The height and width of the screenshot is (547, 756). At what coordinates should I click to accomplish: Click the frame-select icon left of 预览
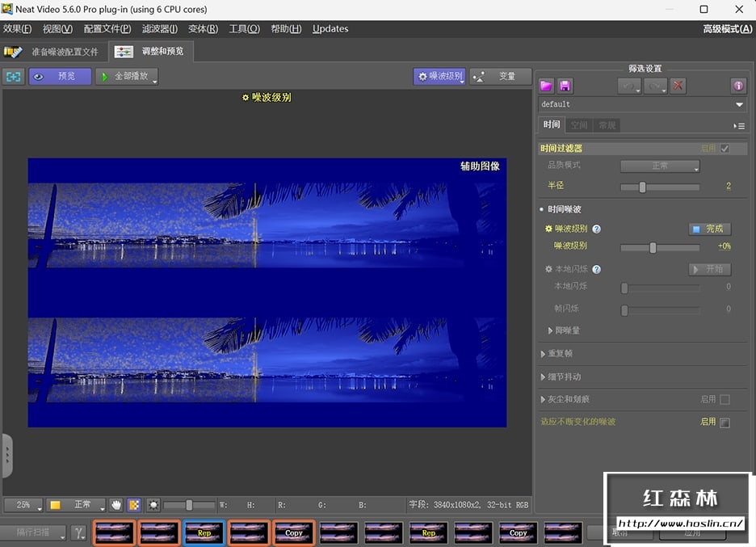click(14, 77)
